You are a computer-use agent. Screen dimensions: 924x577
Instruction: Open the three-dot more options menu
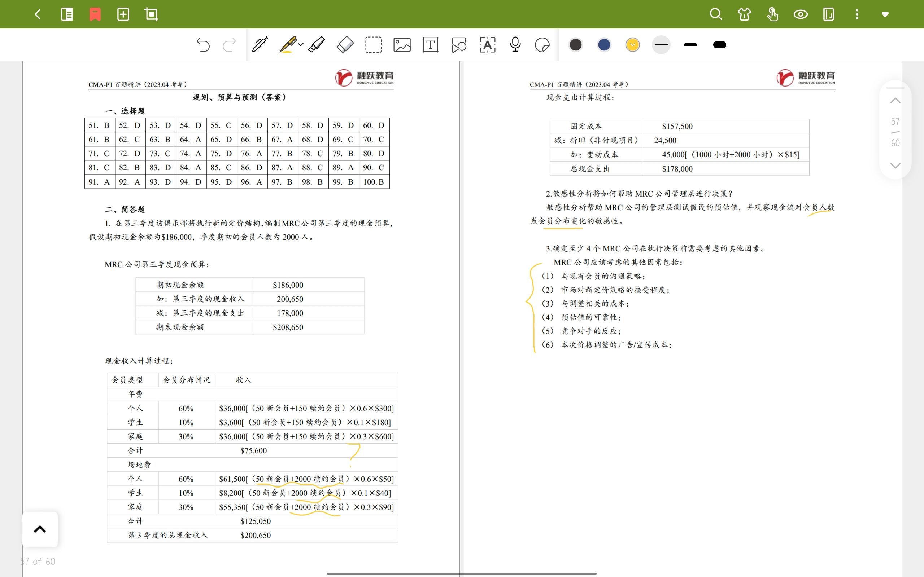[x=857, y=14]
